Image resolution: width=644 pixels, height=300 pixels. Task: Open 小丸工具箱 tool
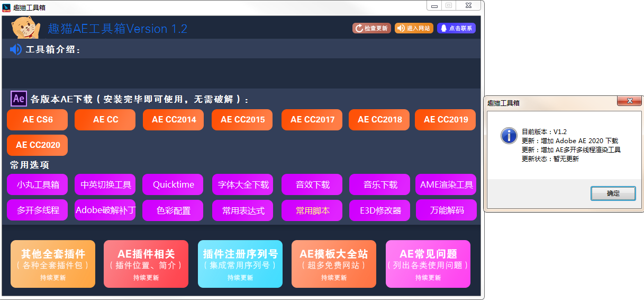coord(38,184)
